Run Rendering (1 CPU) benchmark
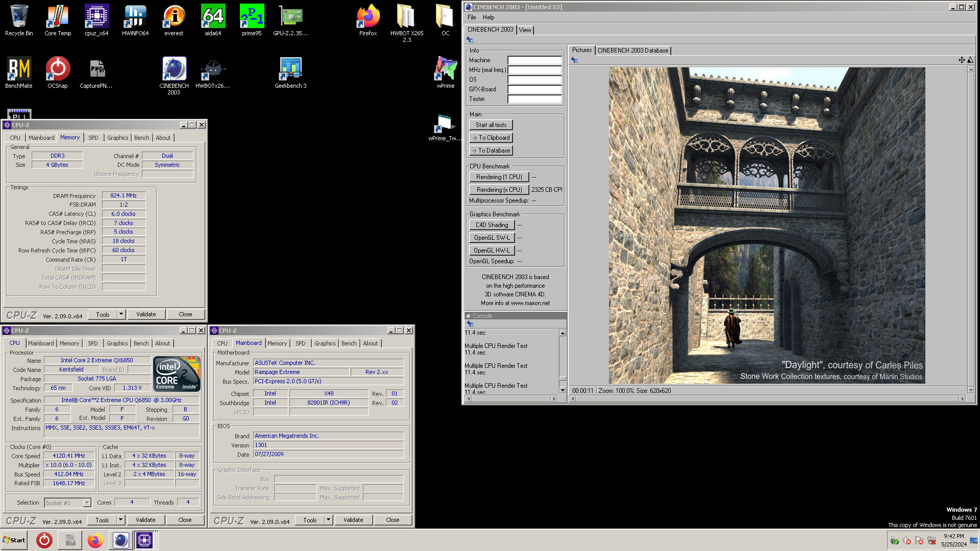The image size is (980, 551). [499, 177]
